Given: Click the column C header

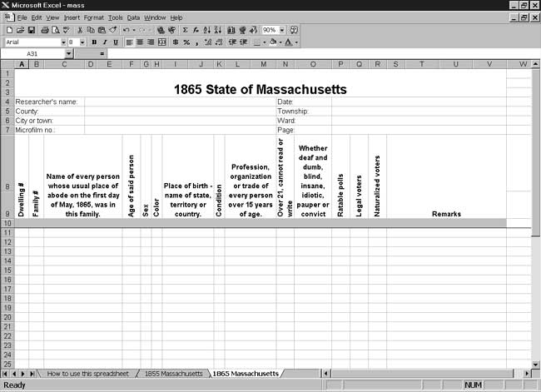Looking at the screenshot, I should (63, 64).
